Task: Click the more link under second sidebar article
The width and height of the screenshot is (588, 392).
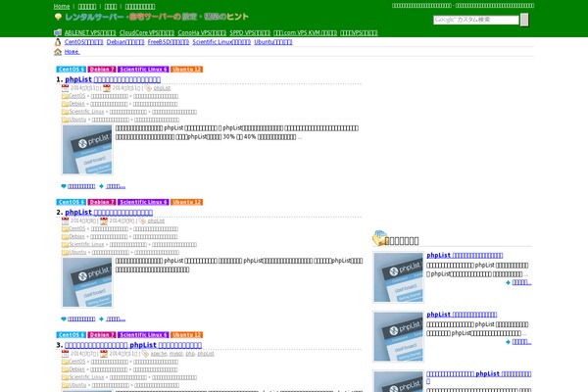Action: pos(521,342)
